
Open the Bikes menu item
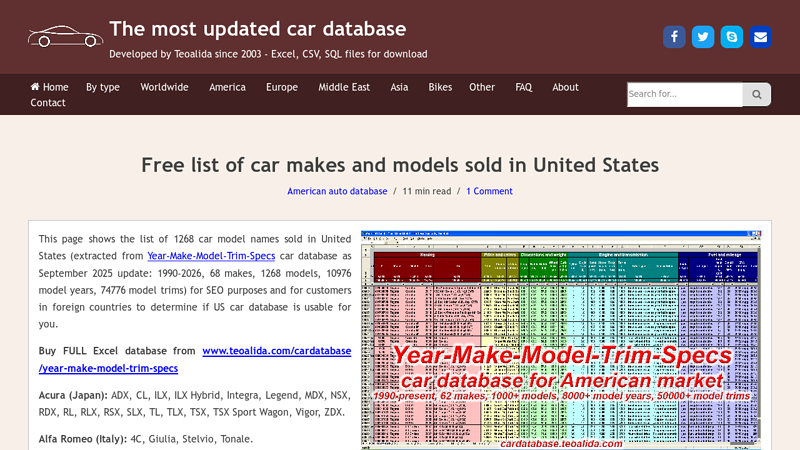point(440,87)
